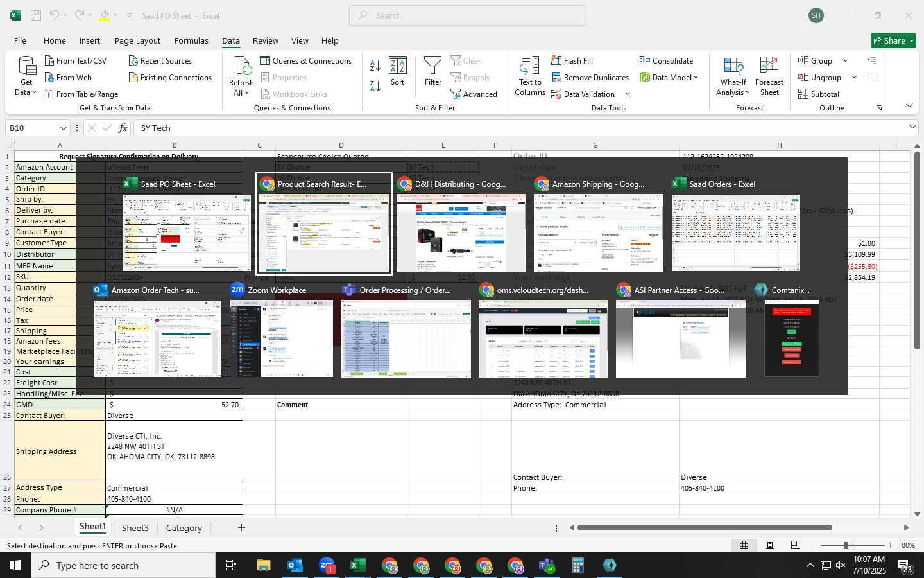Switch to Page Layout view
The height and width of the screenshot is (578, 924).
tap(769, 545)
